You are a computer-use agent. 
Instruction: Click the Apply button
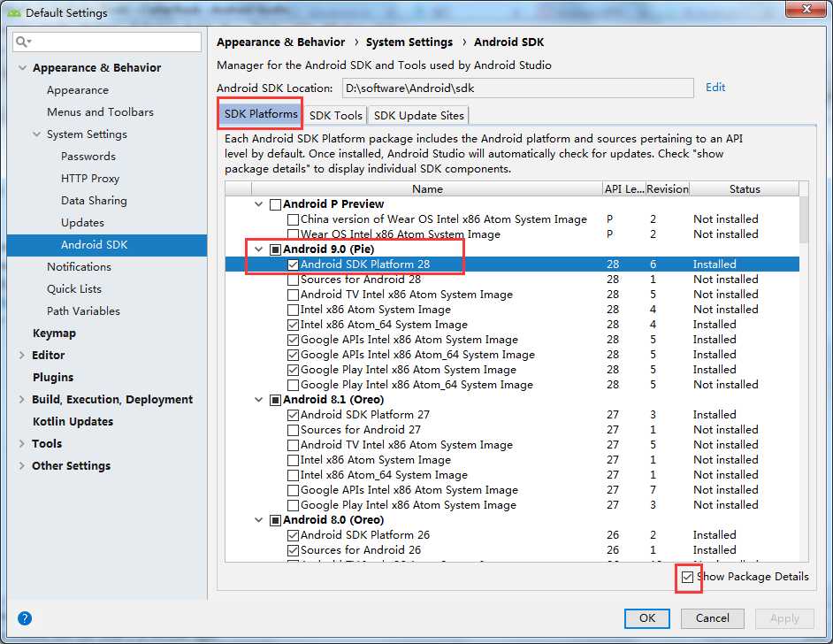(x=784, y=618)
